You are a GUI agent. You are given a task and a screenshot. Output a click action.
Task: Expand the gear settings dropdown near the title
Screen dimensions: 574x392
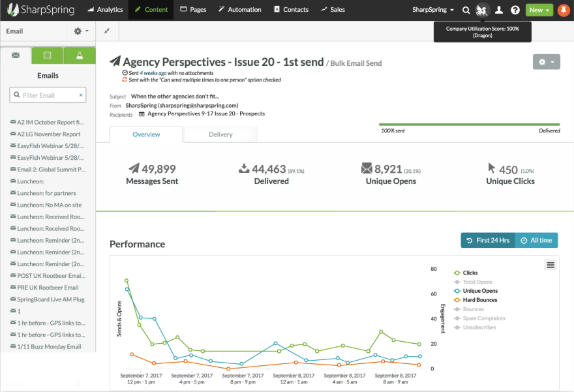point(546,62)
